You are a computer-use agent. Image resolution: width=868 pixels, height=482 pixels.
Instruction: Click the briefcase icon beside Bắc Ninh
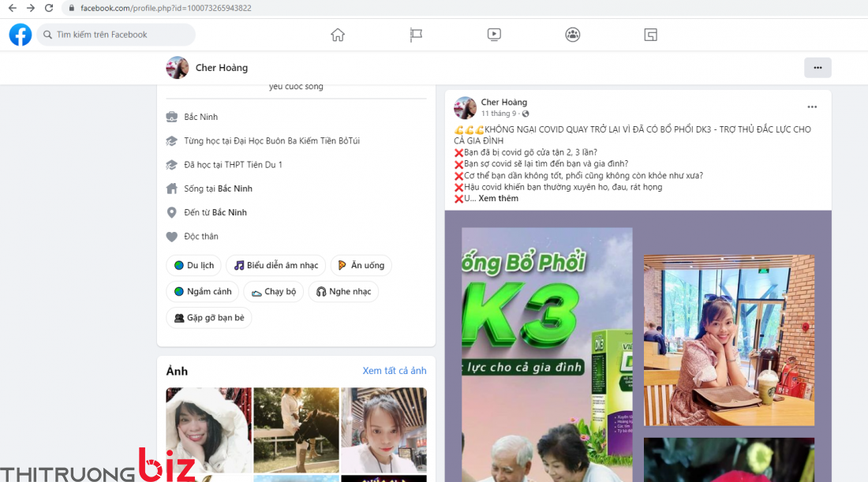pyautogui.click(x=171, y=117)
